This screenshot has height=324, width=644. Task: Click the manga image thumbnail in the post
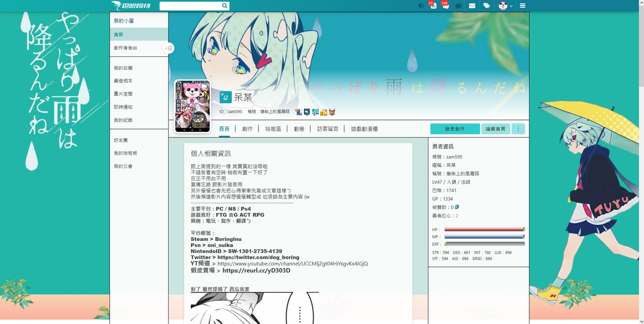pyautogui.click(x=255, y=308)
